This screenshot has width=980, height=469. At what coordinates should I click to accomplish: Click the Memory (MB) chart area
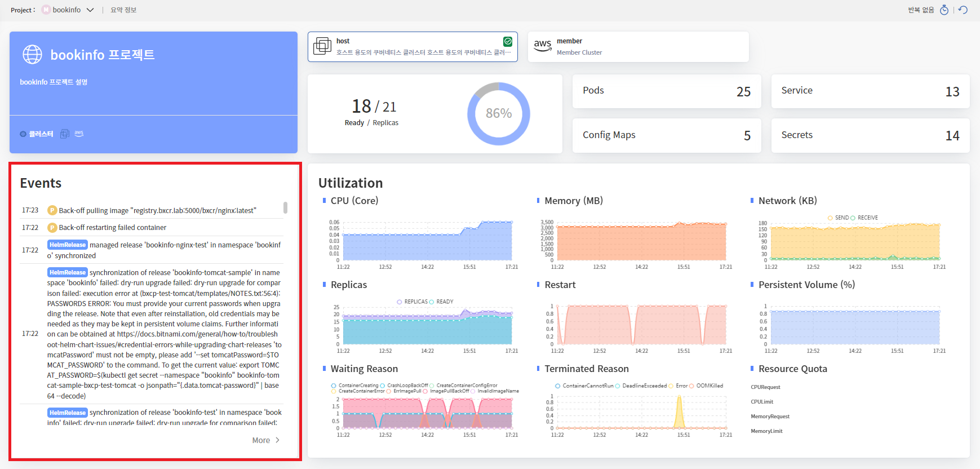click(x=641, y=241)
